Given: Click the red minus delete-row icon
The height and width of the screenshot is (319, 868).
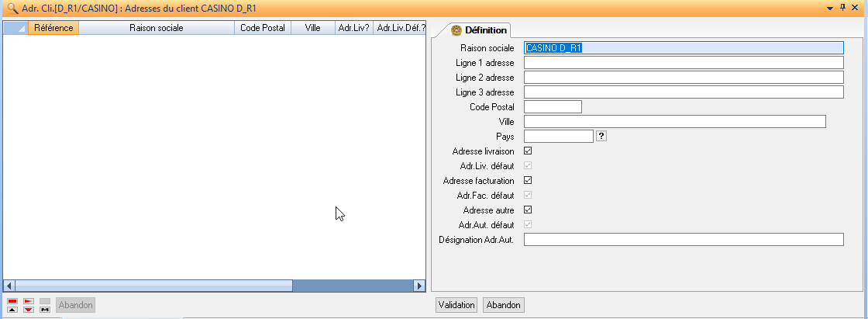Looking at the screenshot, I should pyautogui.click(x=12, y=300).
